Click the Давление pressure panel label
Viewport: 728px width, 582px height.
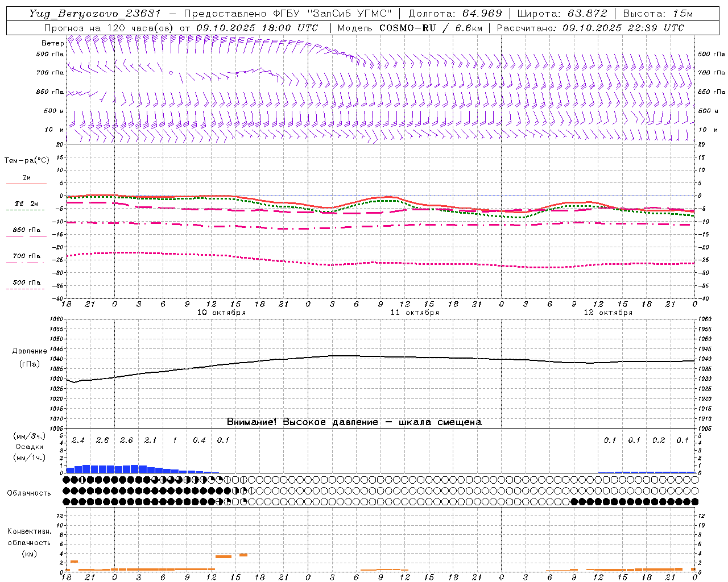coord(30,351)
